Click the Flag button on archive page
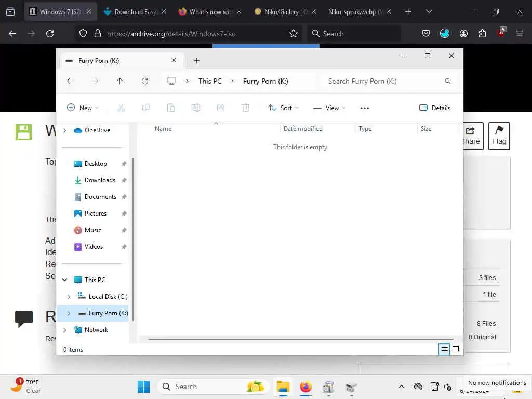 [x=499, y=136]
